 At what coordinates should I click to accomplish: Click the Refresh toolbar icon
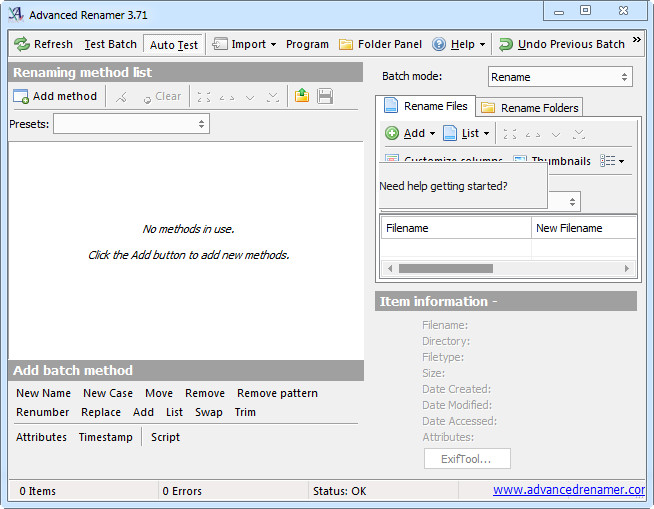pos(23,44)
